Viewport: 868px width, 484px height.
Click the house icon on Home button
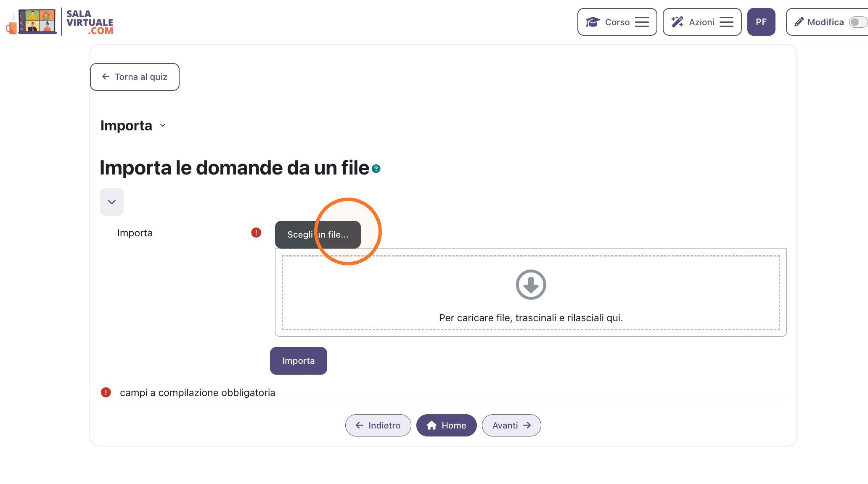pyautogui.click(x=431, y=426)
